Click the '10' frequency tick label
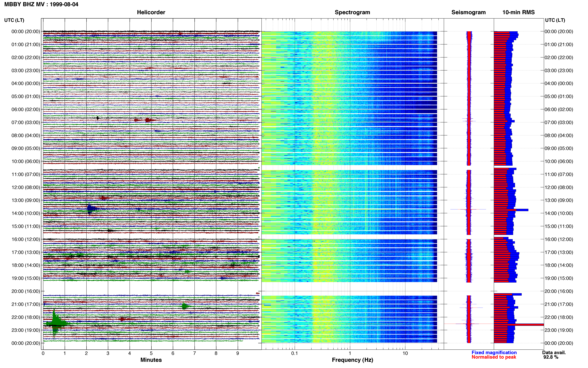This screenshot has height=368, width=588. 405,353
